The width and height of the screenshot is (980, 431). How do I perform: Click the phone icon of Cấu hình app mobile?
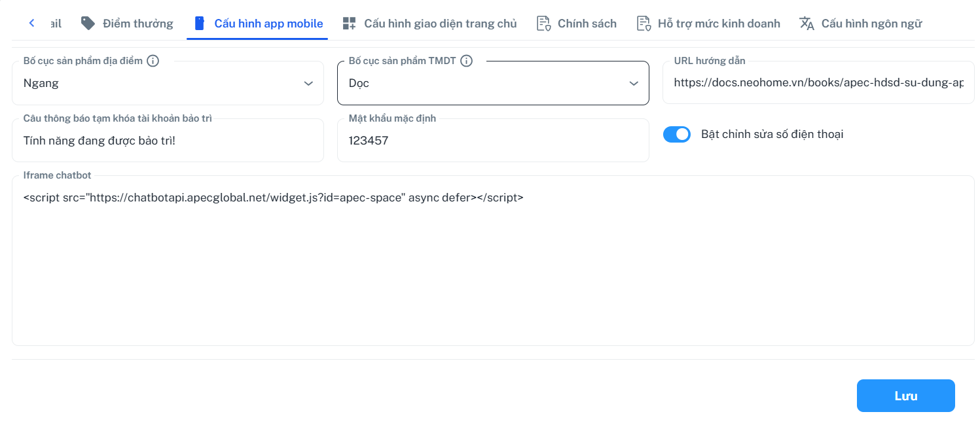pyautogui.click(x=200, y=24)
